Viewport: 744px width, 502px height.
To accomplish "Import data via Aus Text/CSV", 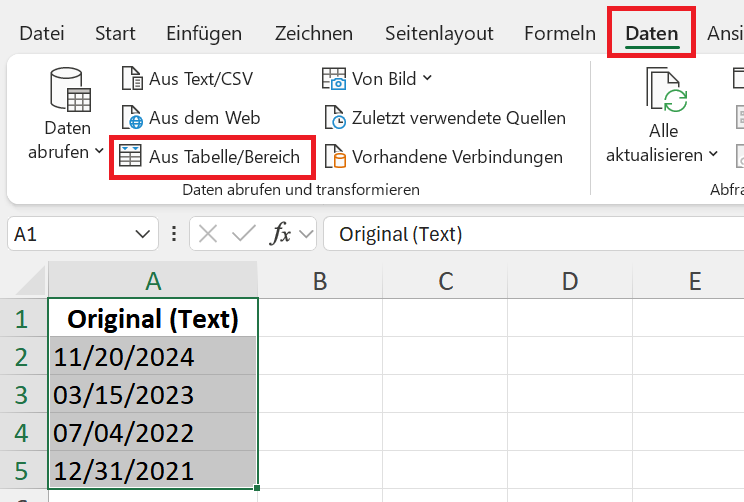I will 187,79.
